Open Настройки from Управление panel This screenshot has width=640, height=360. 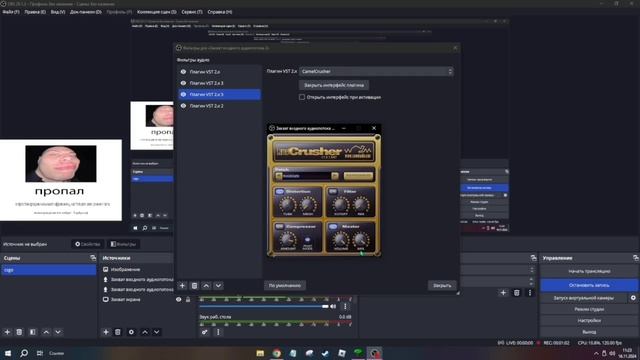[x=589, y=321]
